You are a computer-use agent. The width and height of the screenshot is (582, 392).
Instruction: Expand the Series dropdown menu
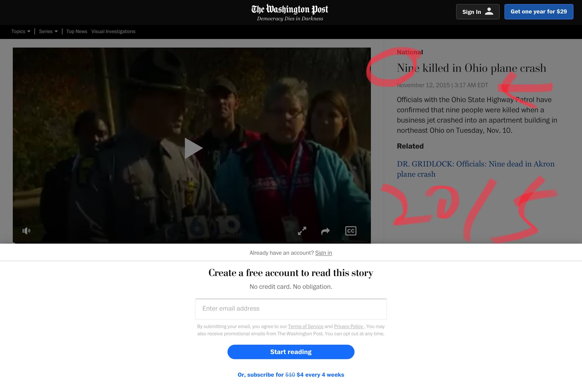[48, 31]
